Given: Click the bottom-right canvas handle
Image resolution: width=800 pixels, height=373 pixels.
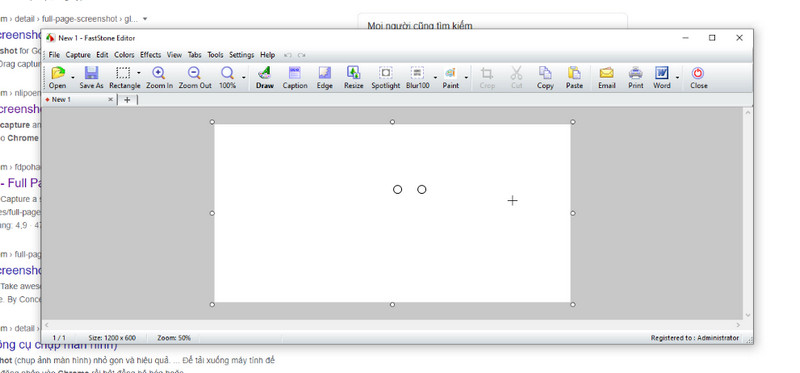Looking at the screenshot, I should coord(572,305).
